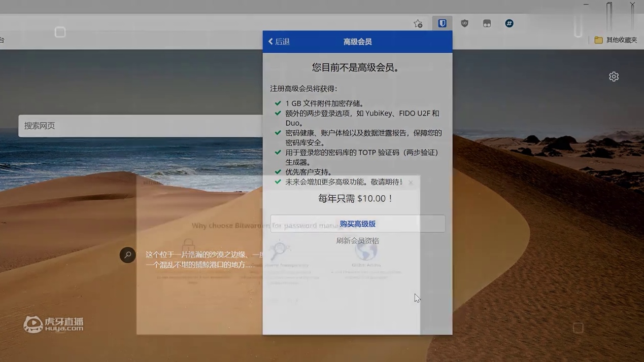The image size is (644, 362).
Task: Open 其他收藏夹 bookmarks folder
Action: tap(616, 40)
